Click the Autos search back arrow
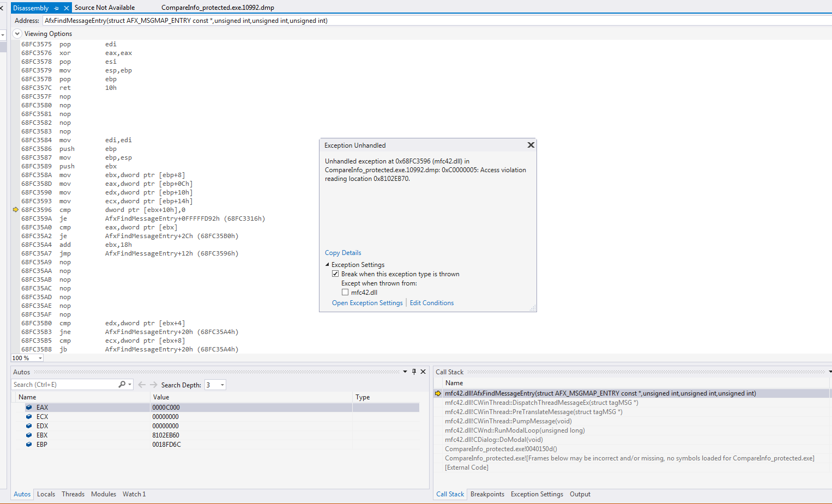Viewport: 832px width, 504px height. pos(142,385)
